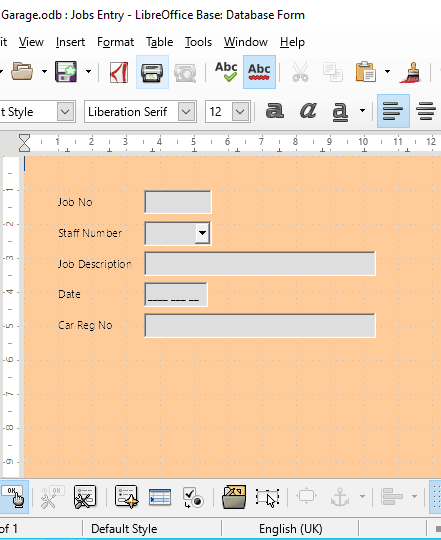Open Paragraph Style dropdown
This screenshot has height=540, width=441.
tap(65, 112)
